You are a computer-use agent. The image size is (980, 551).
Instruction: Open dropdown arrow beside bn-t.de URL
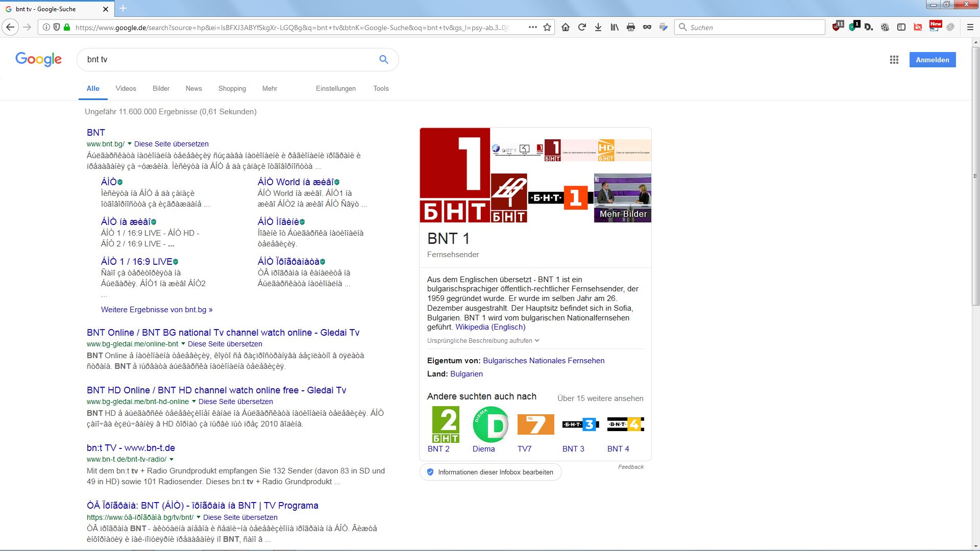point(171,459)
